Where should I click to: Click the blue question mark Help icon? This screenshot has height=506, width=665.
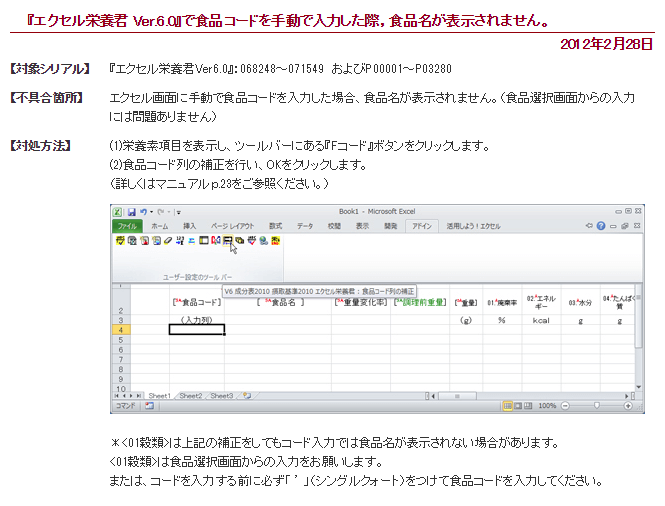(x=601, y=226)
